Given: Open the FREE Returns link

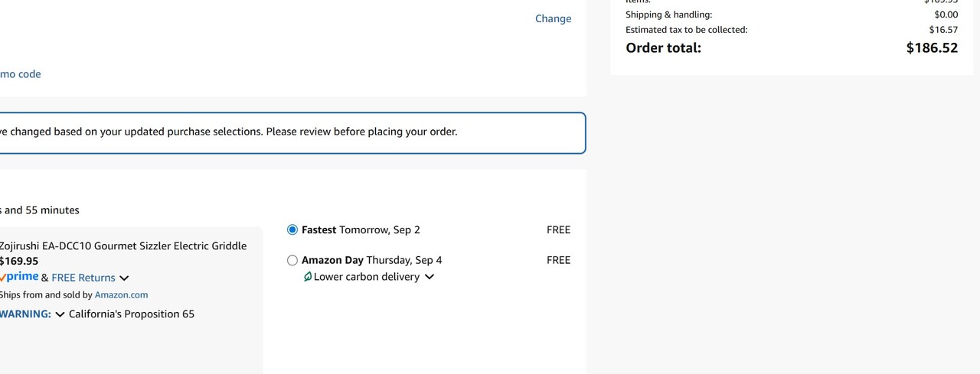Looking at the screenshot, I should tap(83, 278).
